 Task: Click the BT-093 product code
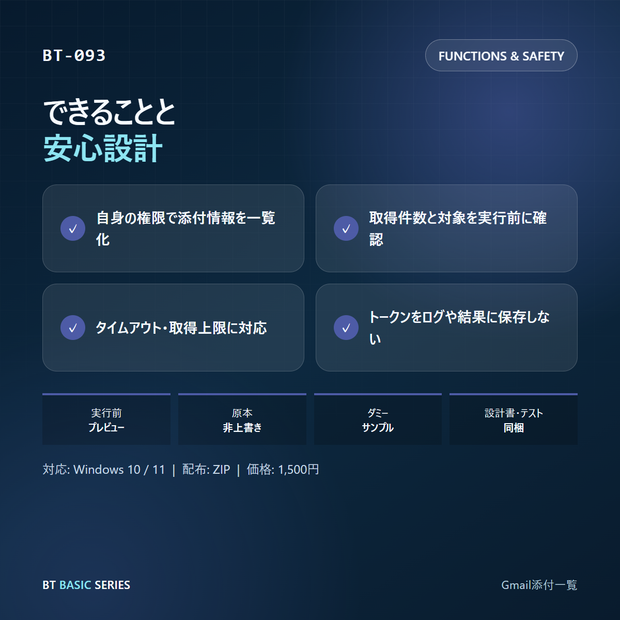click(x=74, y=55)
